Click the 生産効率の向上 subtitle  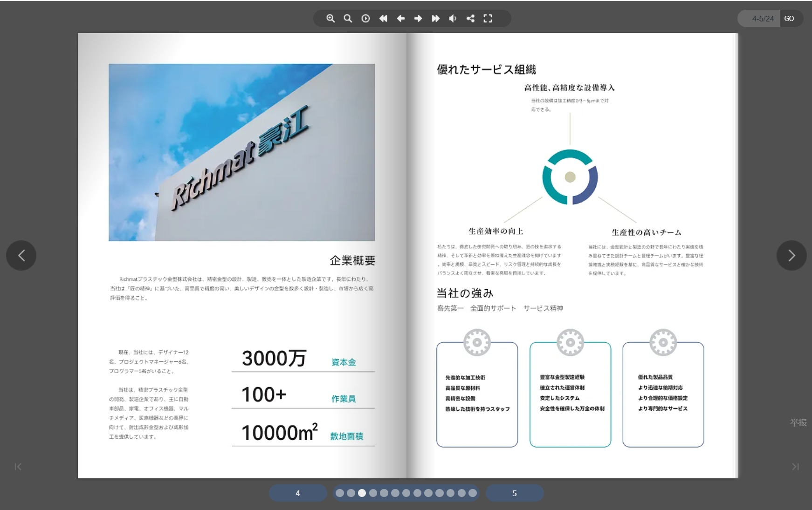[x=495, y=231]
